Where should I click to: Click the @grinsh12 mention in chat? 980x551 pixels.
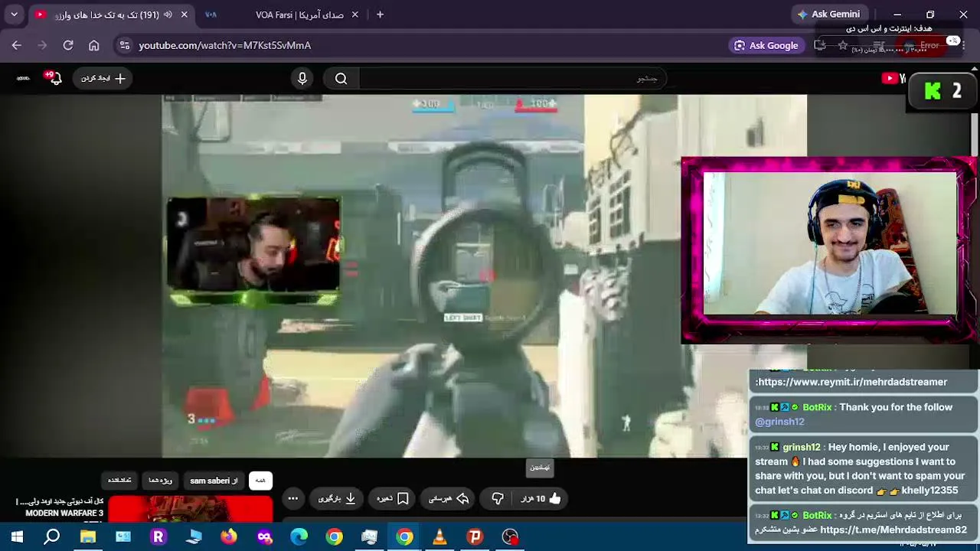click(x=779, y=422)
